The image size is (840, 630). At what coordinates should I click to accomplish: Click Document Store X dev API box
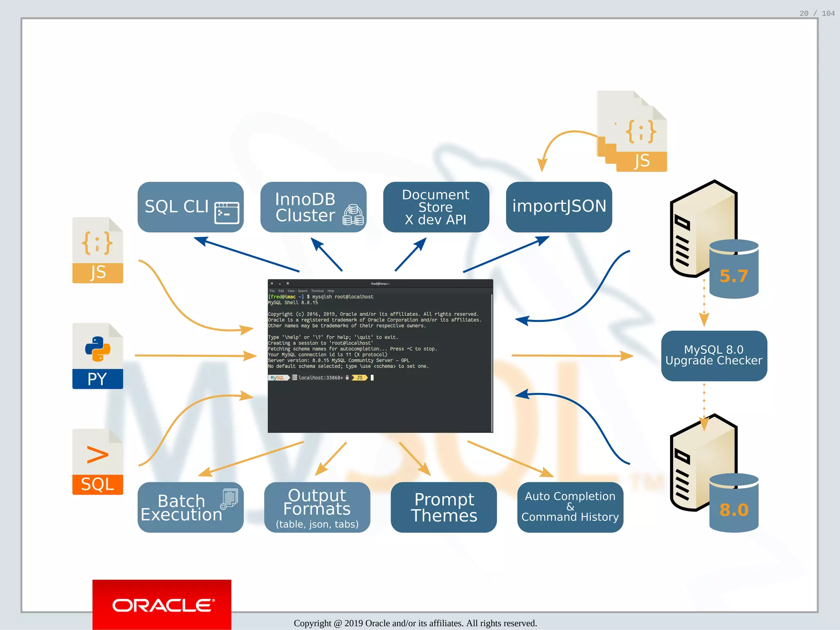pyautogui.click(x=436, y=207)
